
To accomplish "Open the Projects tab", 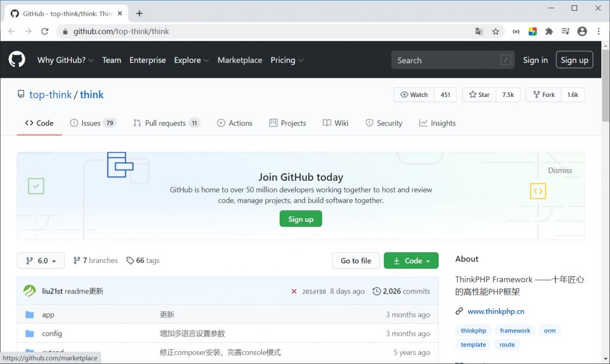I will coord(288,123).
